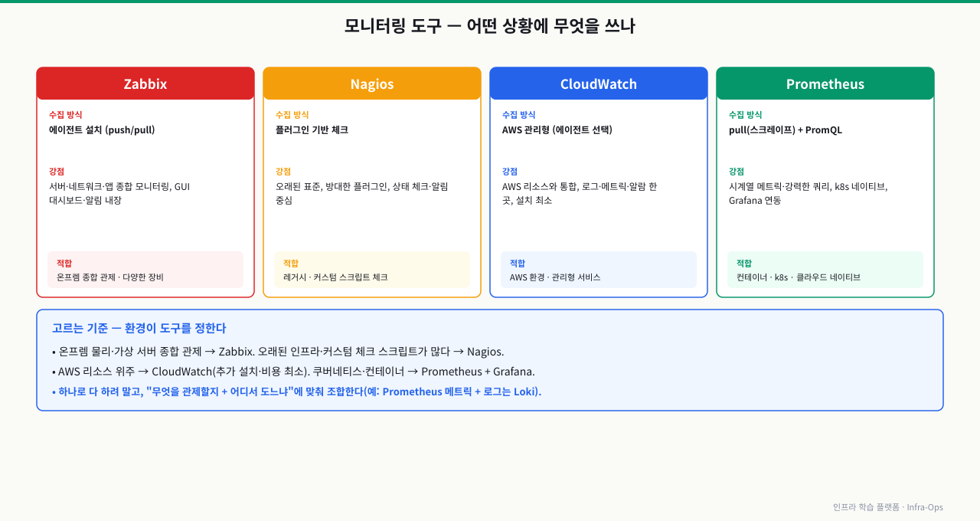Viewport: 980px width, 521px height.
Task: Click '적합' label in Nagios card
Action: 291,263
